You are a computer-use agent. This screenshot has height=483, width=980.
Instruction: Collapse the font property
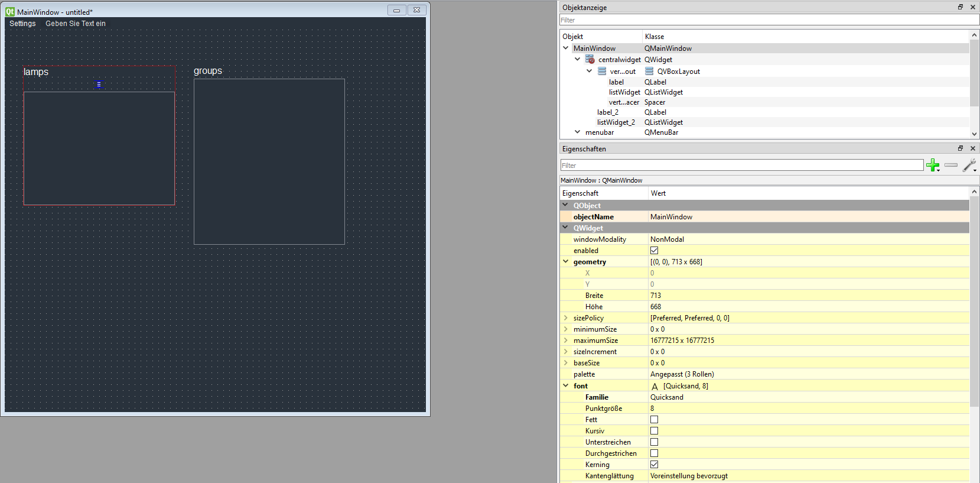click(x=565, y=385)
